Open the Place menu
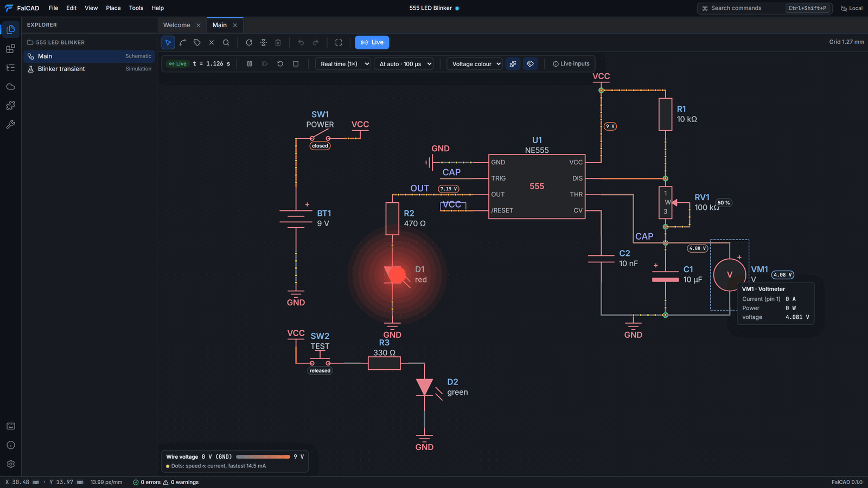This screenshot has width=868, height=488. pyautogui.click(x=113, y=8)
